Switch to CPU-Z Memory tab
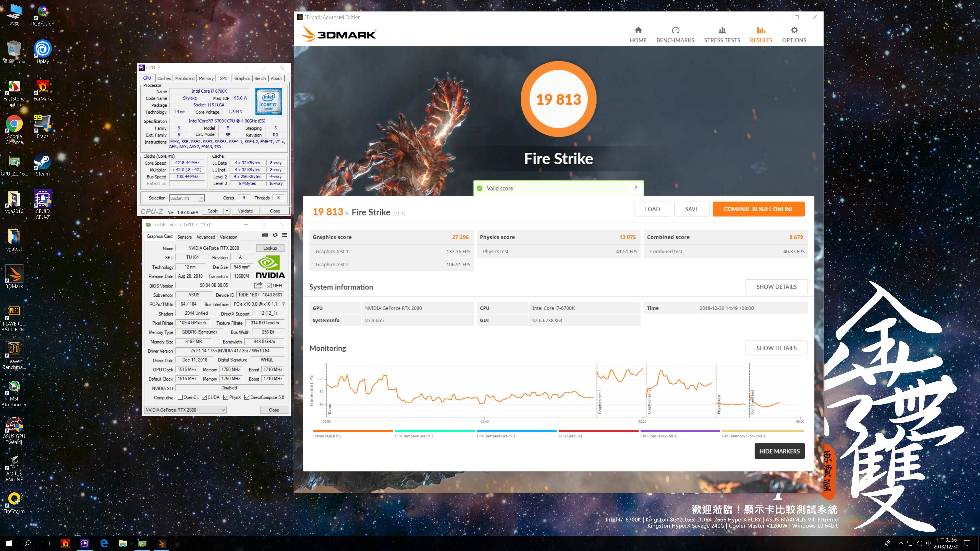This screenshot has height=551, width=980. (206, 78)
